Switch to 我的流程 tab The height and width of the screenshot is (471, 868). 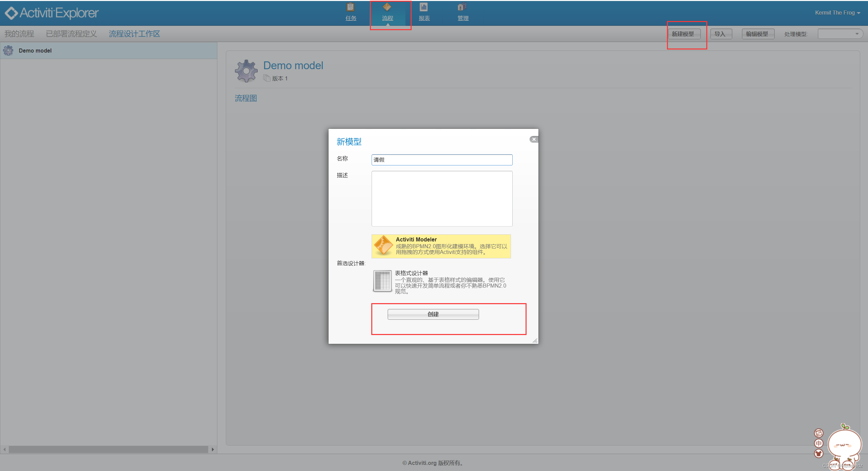pyautogui.click(x=19, y=34)
